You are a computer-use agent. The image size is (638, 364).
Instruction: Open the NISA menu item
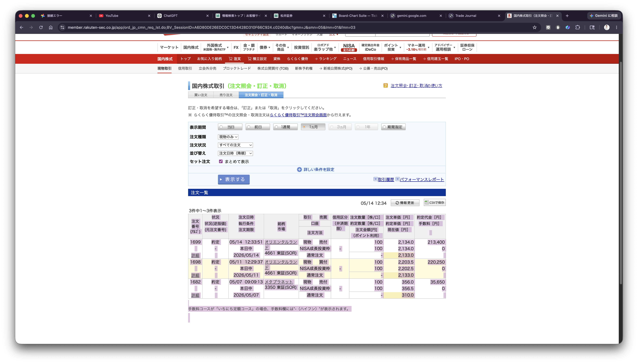pyautogui.click(x=349, y=47)
